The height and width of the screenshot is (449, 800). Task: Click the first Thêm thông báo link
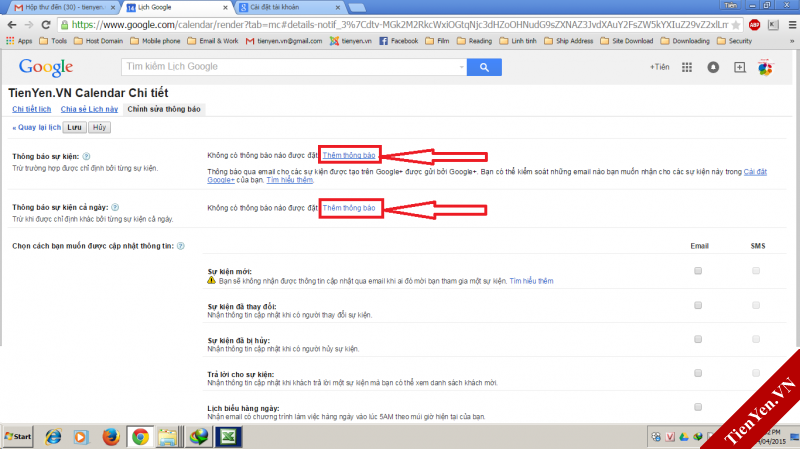[x=349, y=155]
